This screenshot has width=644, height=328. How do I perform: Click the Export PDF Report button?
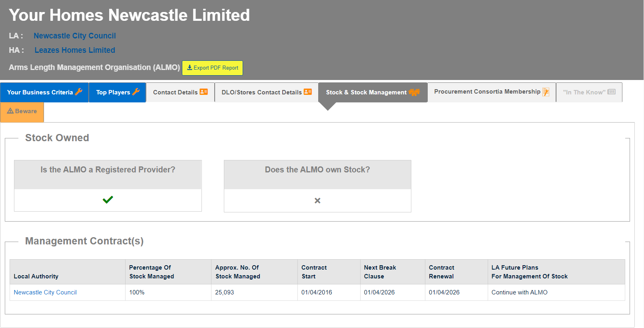[212, 68]
